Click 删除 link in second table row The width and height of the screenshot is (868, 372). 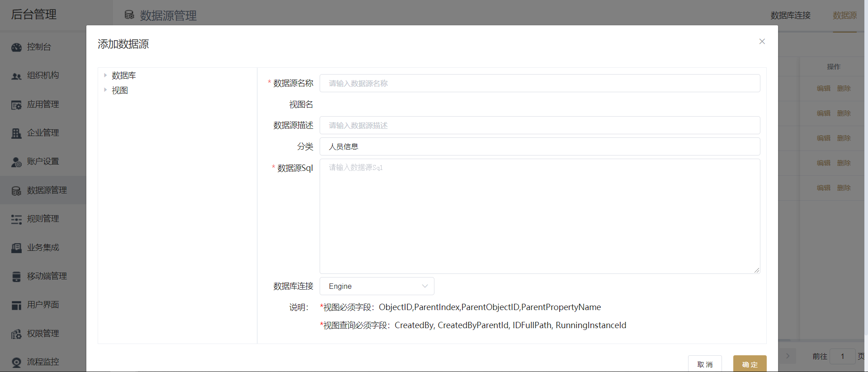(x=844, y=113)
